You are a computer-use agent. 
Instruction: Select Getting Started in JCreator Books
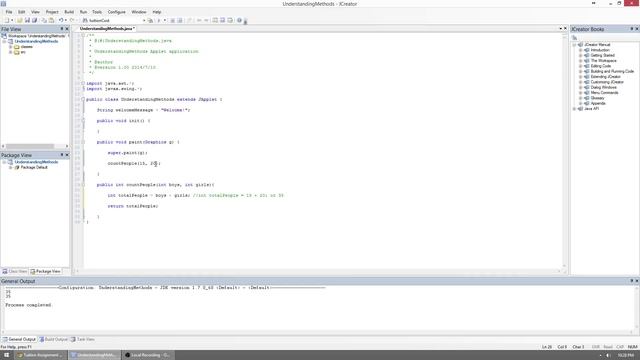(602, 55)
